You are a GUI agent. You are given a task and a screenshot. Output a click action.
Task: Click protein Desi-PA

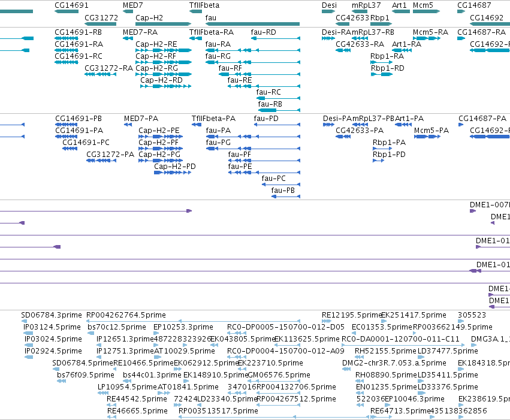(x=337, y=118)
